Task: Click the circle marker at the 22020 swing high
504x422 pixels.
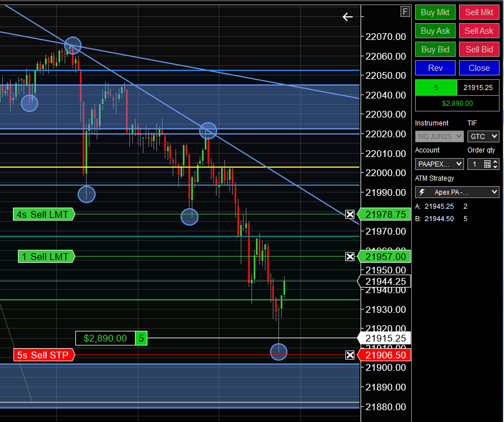Action: (208, 131)
